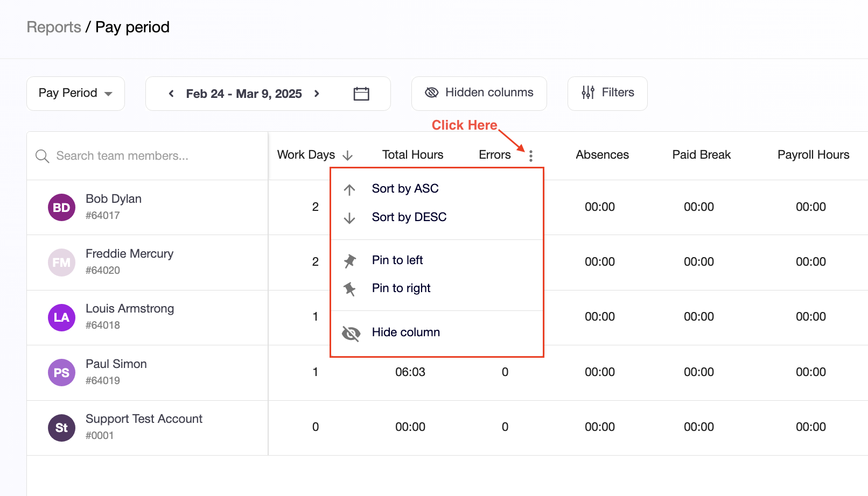The image size is (868, 496).
Task: Click employee ID #64018
Action: click(103, 325)
